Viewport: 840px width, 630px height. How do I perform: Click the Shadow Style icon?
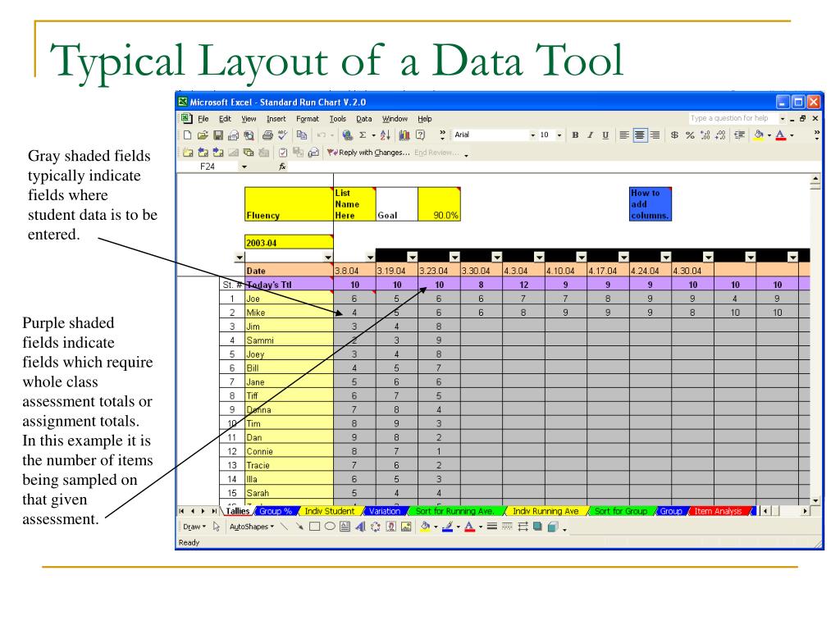pos(537,527)
